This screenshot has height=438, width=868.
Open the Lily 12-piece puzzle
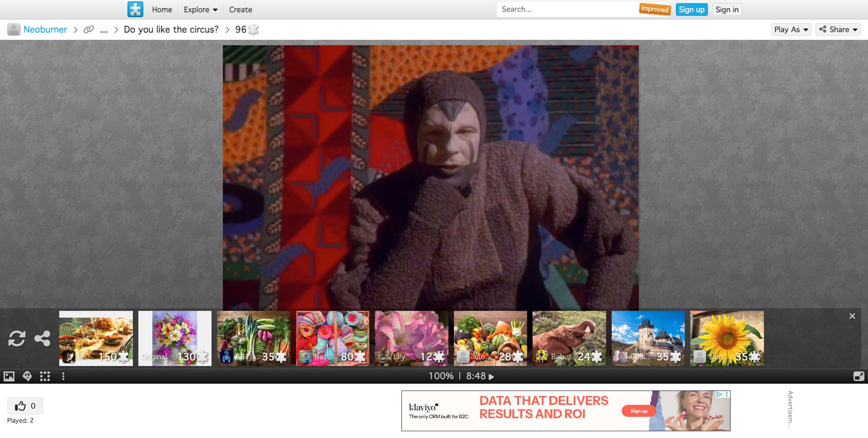tap(411, 338)
